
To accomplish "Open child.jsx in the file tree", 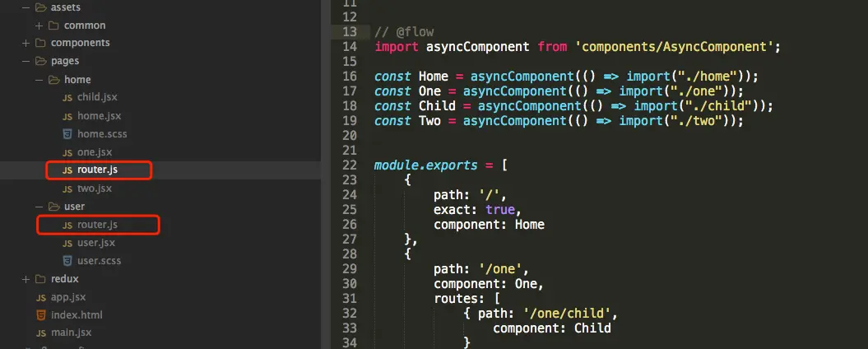I will (97, 97).
